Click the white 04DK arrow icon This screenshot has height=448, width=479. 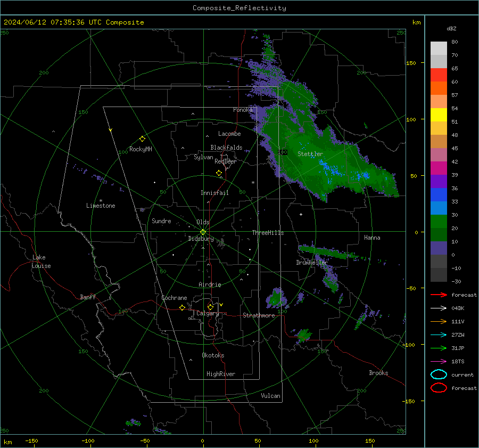point(439,308)
